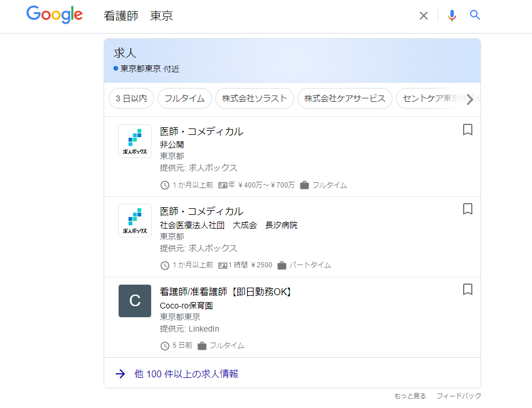Open the 看護師/准看護師【即日勤務OK】 job title

tap(226, 292)
